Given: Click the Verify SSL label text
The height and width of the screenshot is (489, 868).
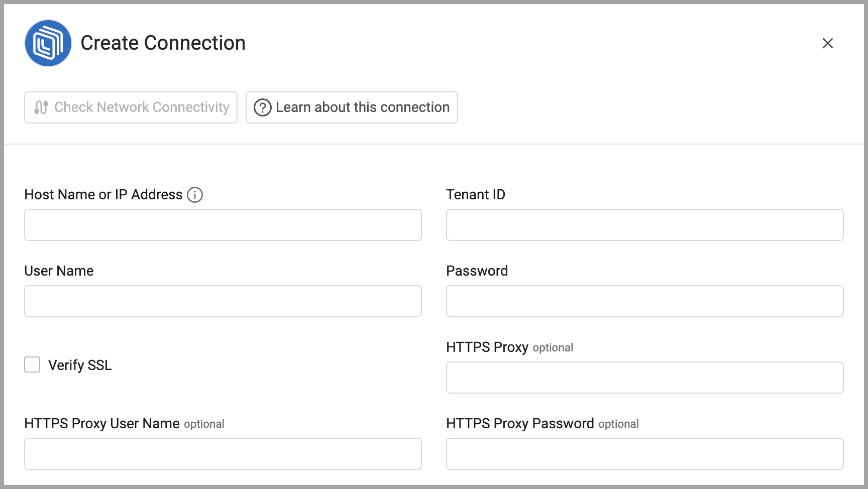Looking at the screenshot, I should pos(80,365).
